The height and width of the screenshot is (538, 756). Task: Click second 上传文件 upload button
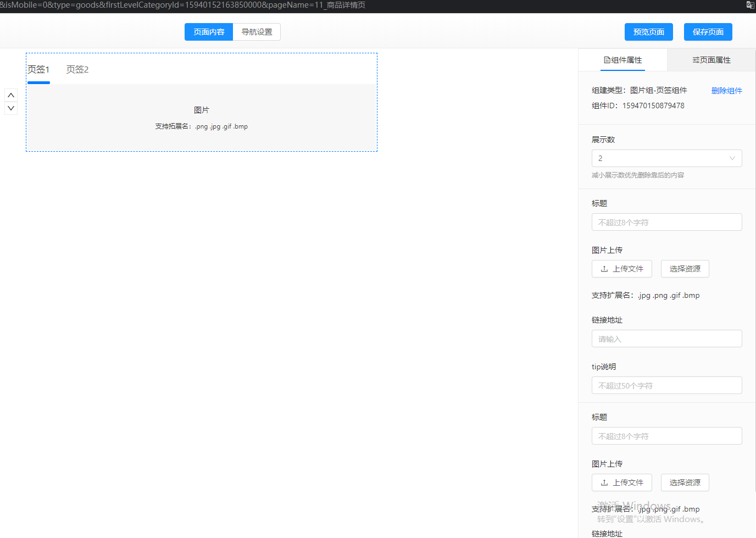[622, 482]
